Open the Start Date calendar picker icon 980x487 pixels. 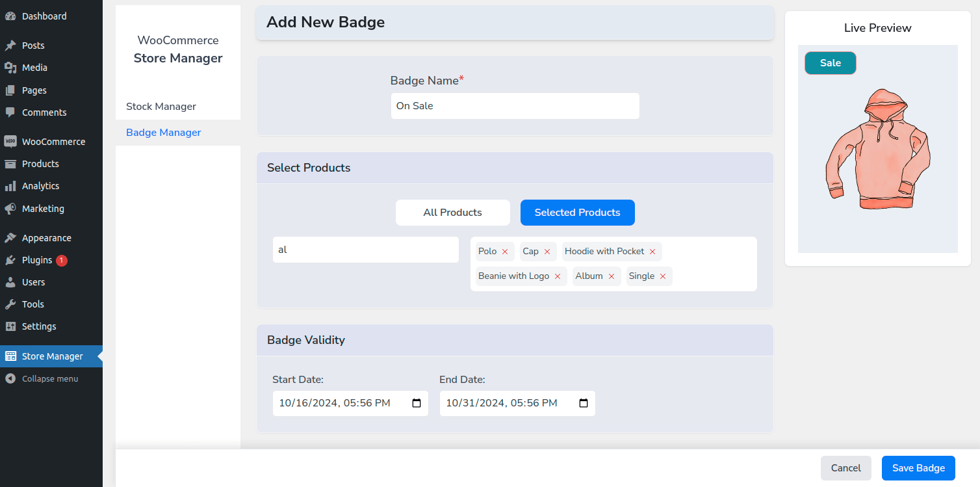coord(416,403)
